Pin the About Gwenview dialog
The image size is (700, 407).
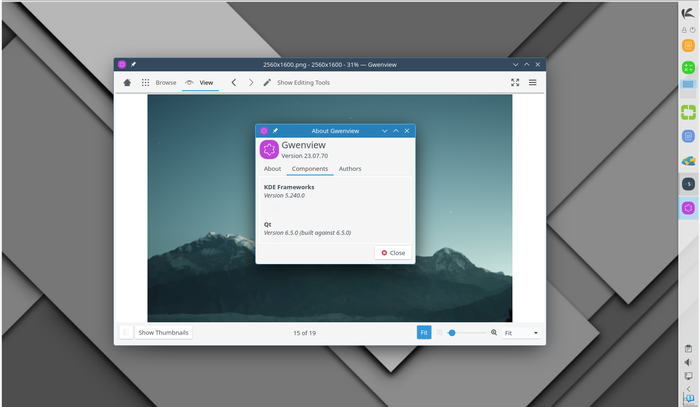point(275,131)
